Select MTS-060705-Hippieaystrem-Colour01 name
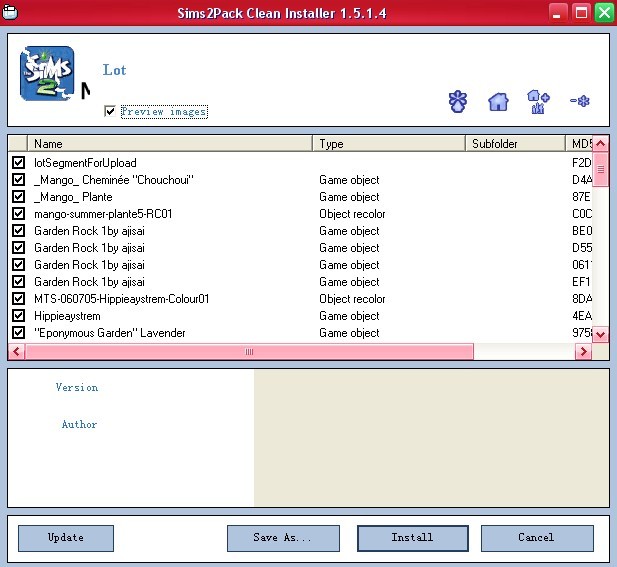Screen dimensions: 617x567 [122, 299]
